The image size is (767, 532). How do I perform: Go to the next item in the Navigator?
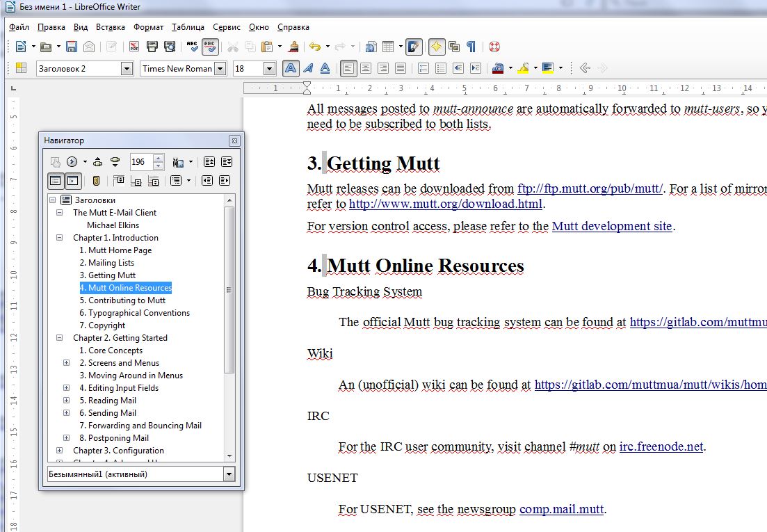click(x=115, y=162)
